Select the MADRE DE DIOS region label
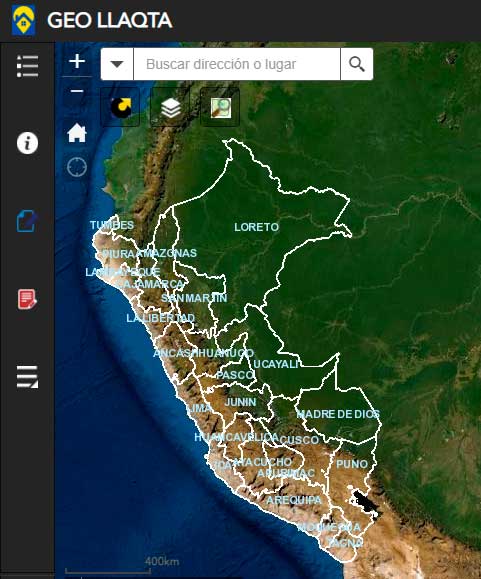The height and width of the screenshot is (579, 481). pyautogui.click(x=338, y=414)
